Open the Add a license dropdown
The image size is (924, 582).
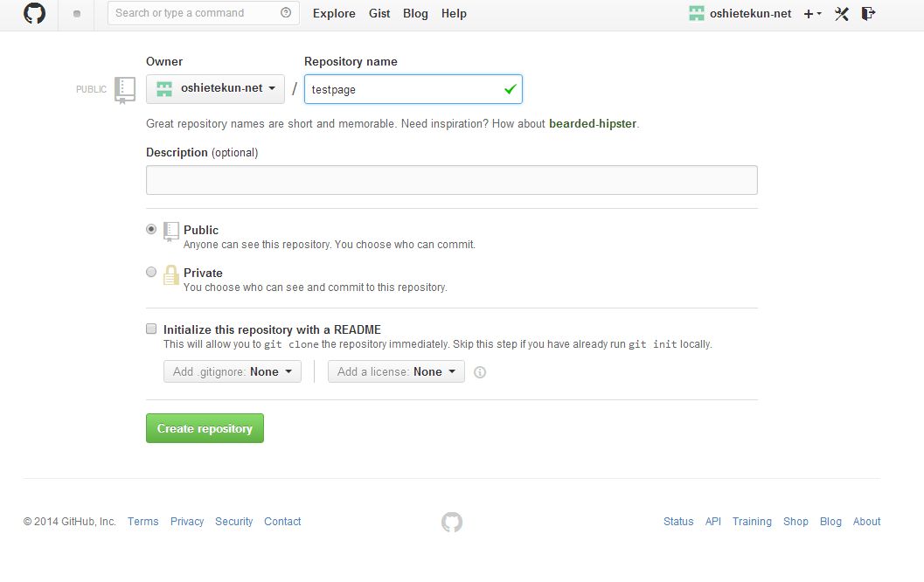[x=396, y=371]
